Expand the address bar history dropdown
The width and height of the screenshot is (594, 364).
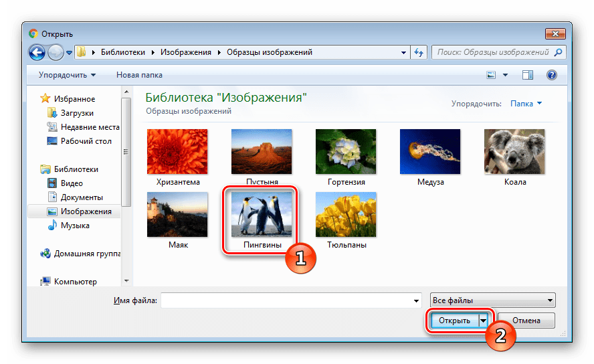tap(403, 53)
